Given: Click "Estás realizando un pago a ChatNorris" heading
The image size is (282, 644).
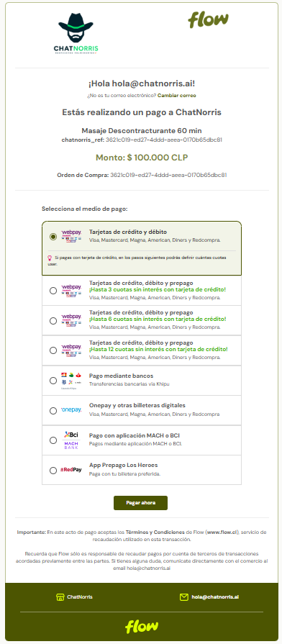Looking at the screenshot, I should [142, 112].
